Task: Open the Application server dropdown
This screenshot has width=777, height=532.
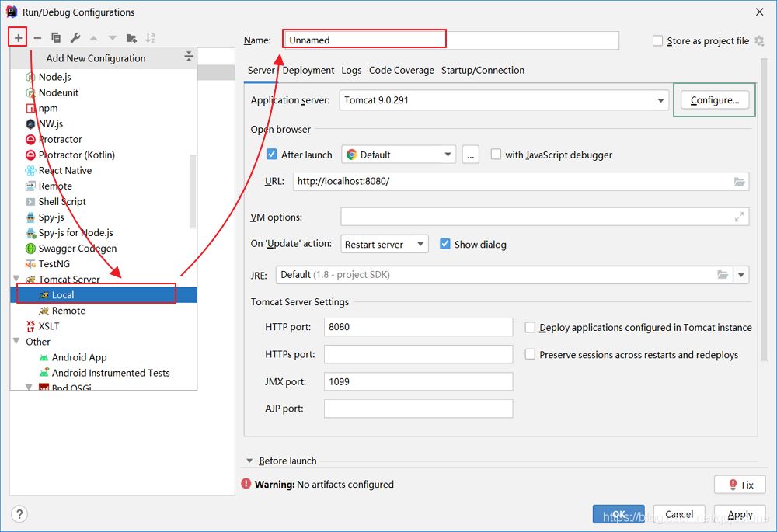Action: [x=660, y=100]
